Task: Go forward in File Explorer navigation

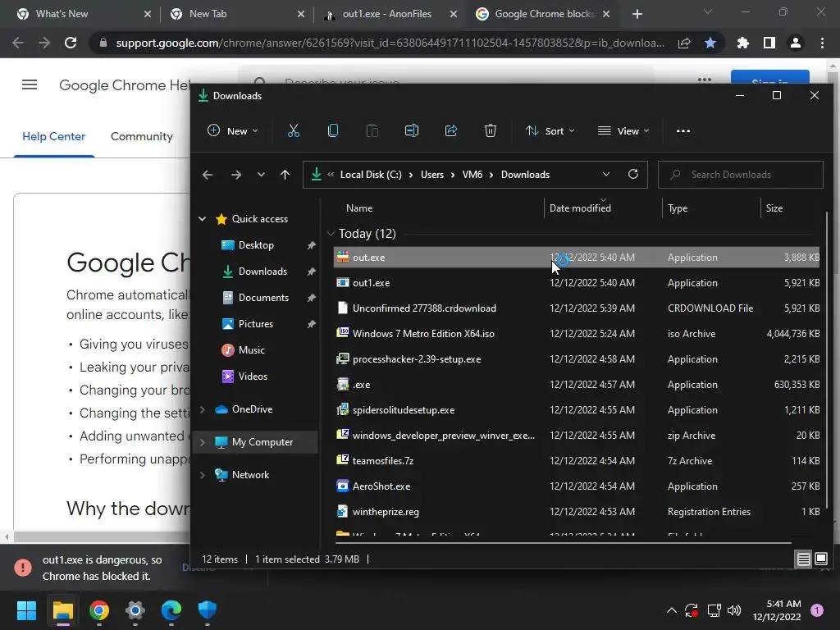Action: coord(235,175)
